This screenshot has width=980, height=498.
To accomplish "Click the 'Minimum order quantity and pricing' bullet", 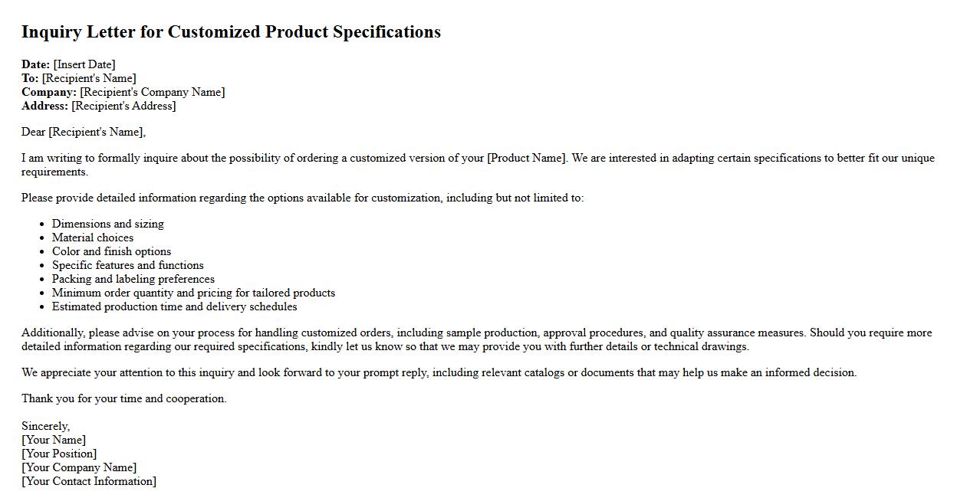I will (x=193, y=293).
